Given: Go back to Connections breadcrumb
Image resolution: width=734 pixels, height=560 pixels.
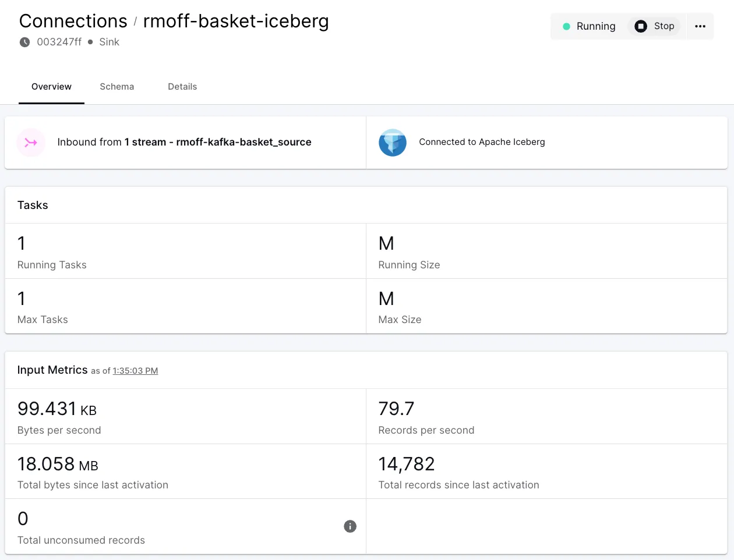Looking at the screenshot, I should (73, 21).
